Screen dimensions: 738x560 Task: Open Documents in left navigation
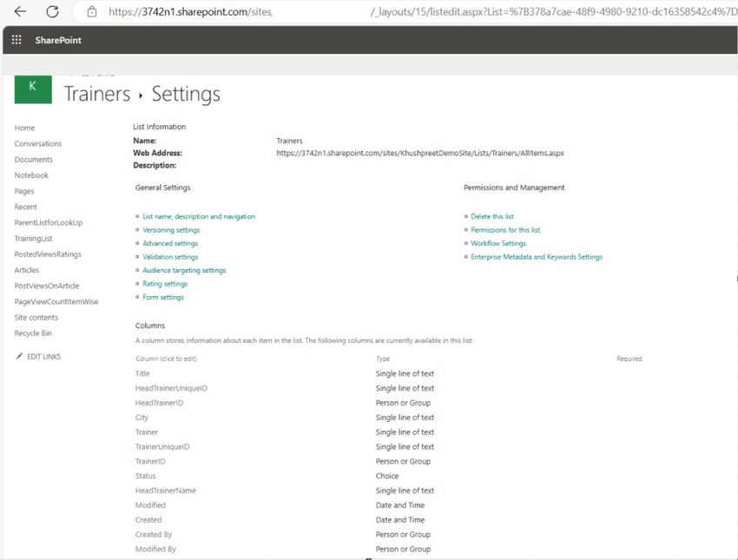tap(33, 160)
